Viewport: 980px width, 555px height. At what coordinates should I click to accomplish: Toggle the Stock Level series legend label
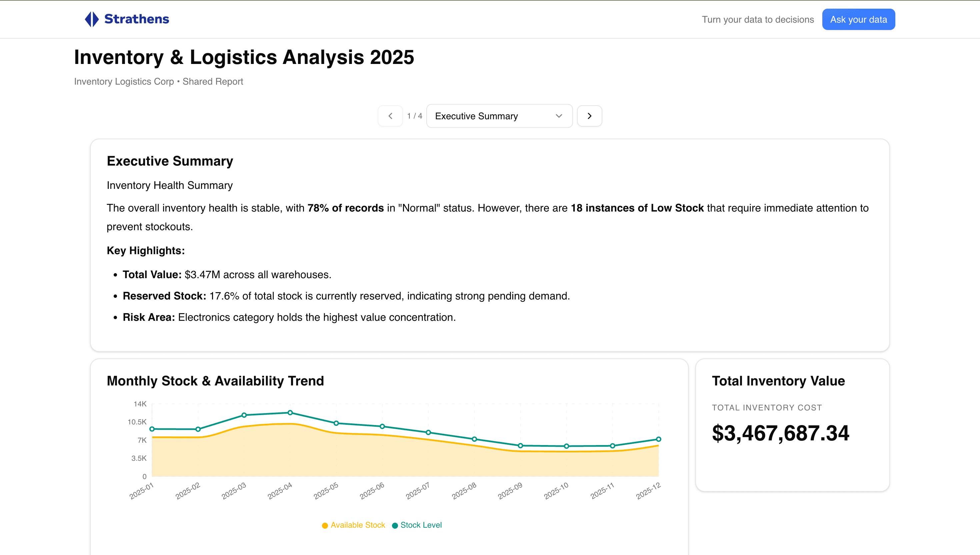pos(421,525)
